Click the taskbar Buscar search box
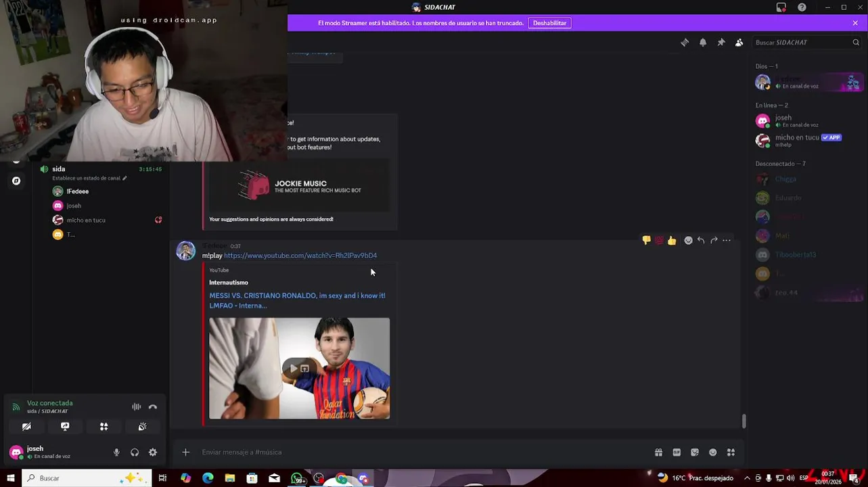The width and height of the screenshot is (868, 487). tap(86, 478)
